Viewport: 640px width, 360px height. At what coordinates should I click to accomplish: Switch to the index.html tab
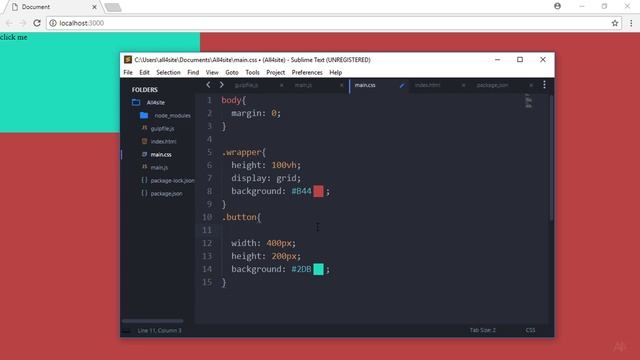pos(427,85)
